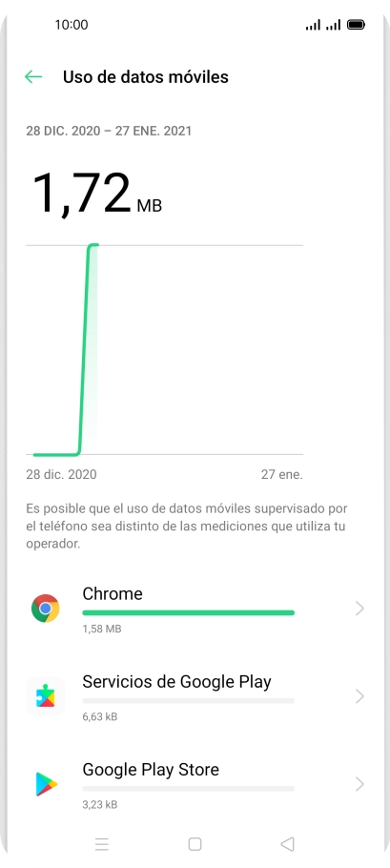This screenshot has width=390, height=868.
Task: Open recent apps navigation menu icon
Action: [x=102, y=843]
